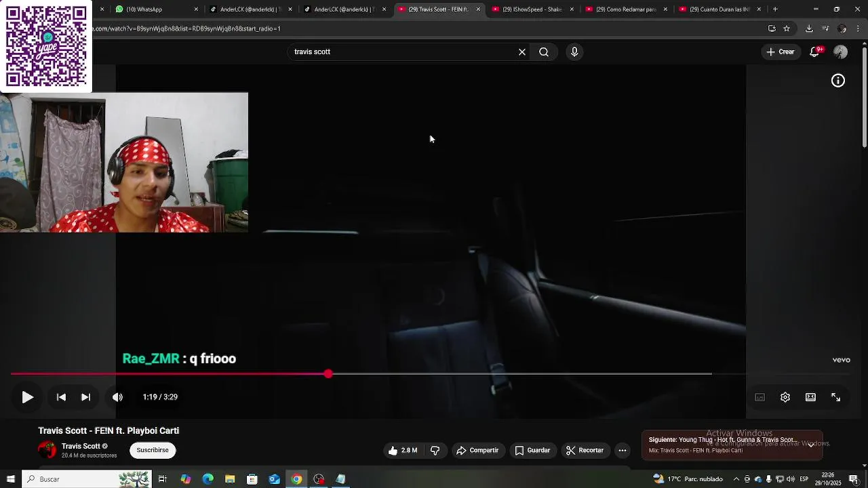Click the Chrome icon on the taskbar
The image size is (868, 488).
[296, 479]
